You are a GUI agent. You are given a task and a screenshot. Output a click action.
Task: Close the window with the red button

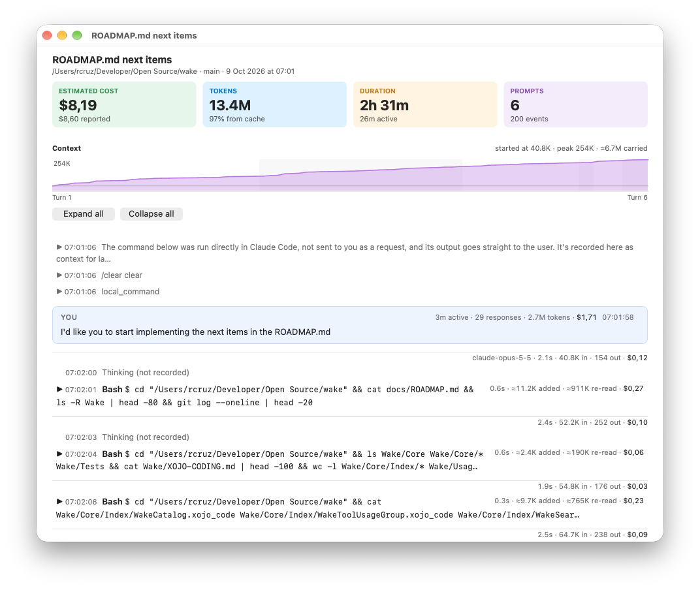click(47, 35)
